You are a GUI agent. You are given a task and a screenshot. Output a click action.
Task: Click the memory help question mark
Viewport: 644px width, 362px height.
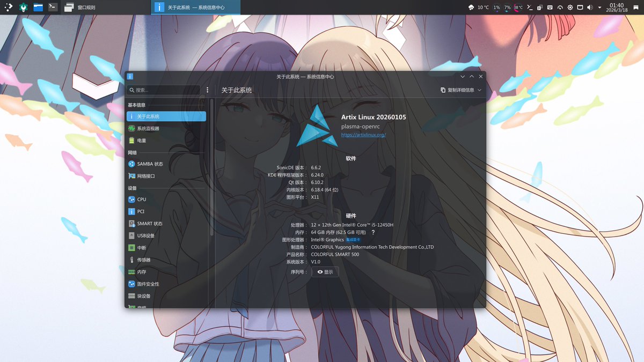click(373, 232)
